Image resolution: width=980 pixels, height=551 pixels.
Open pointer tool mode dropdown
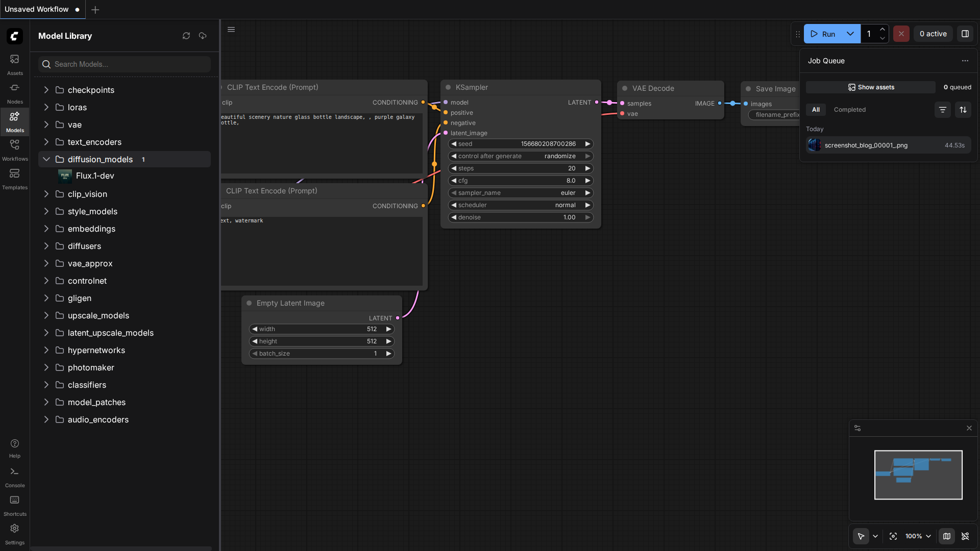click(x=875, y=536)
